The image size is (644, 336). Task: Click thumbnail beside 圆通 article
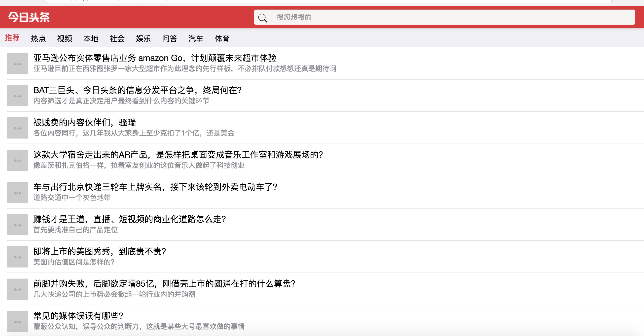[x=18, y=289]
